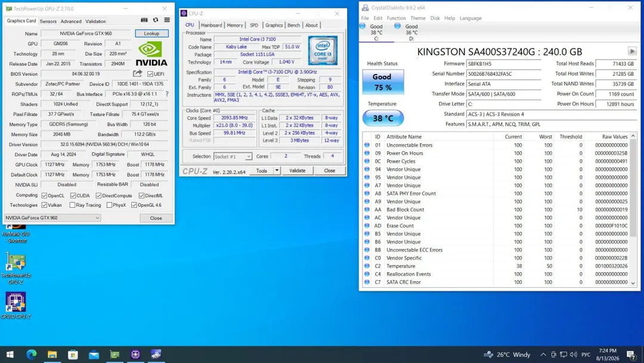The height and width of the screenshot is (363, 644).
Task: Click the BIOS version share icon in GPU-Z
Action: (138, 73)
